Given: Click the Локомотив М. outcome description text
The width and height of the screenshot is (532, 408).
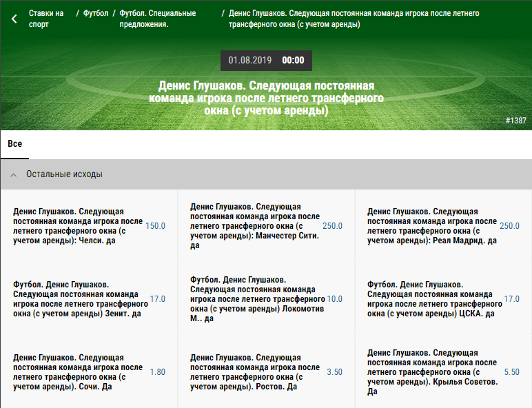Looking at the screenshot, I should point(258,298).
